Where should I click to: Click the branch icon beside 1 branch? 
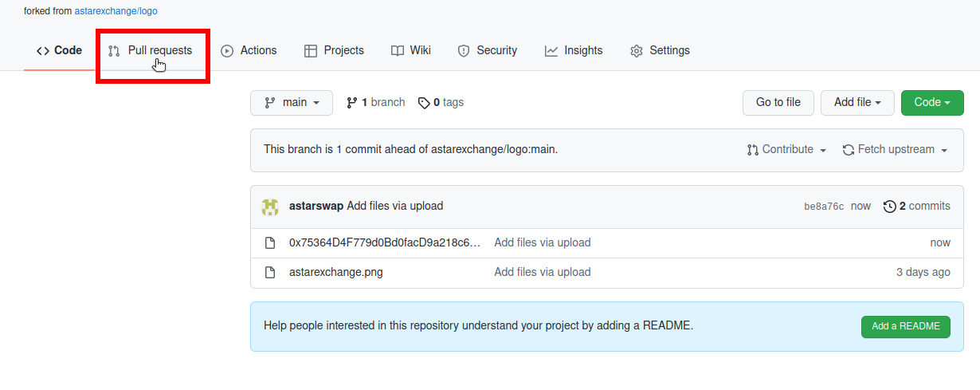(351, 103)
